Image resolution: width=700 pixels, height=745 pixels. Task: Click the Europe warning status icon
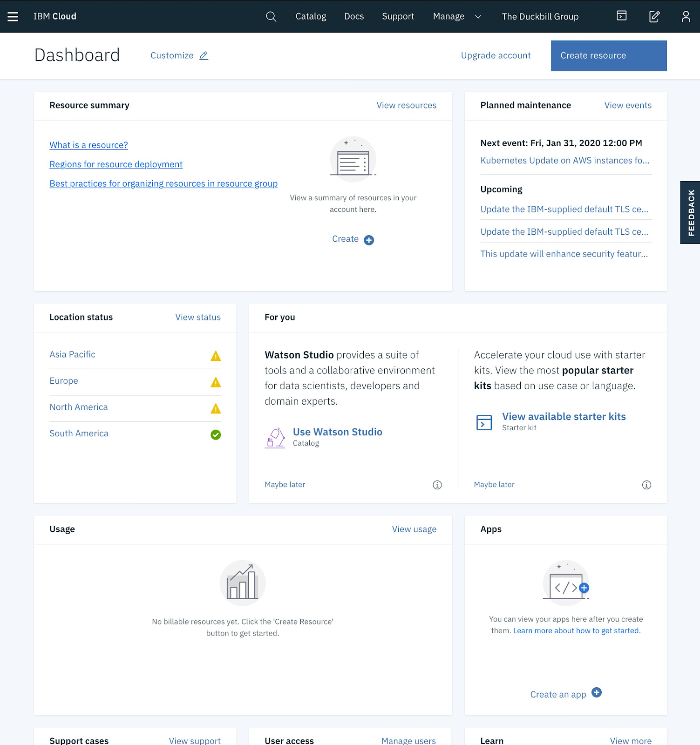pos(216,382)
